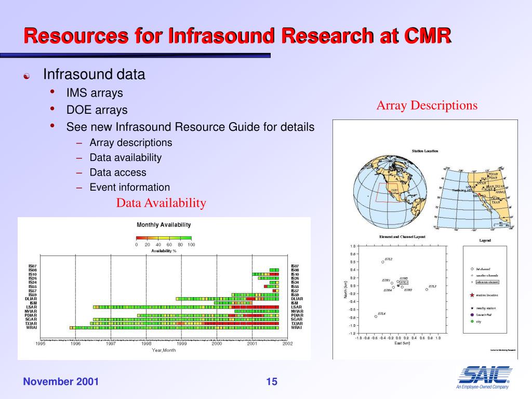532x399 pixels.
Task: Click the "2000" year label on the chart axis
Action: coord(217,344)
